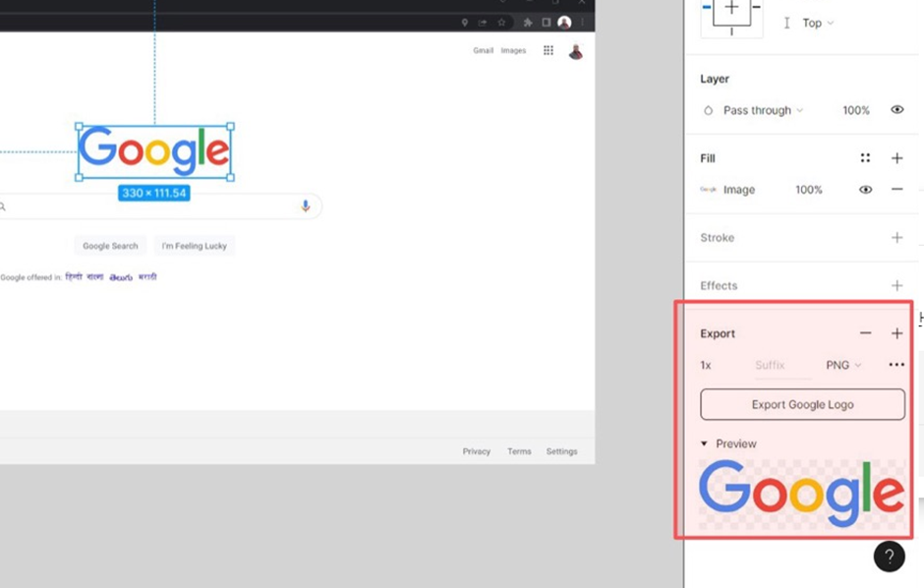Toggle layer visibility eye icon

(x=896, y=109)
